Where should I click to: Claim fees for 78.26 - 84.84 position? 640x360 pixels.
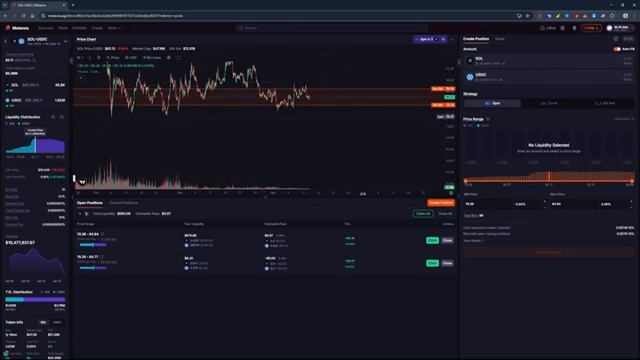tap(432, 240)
